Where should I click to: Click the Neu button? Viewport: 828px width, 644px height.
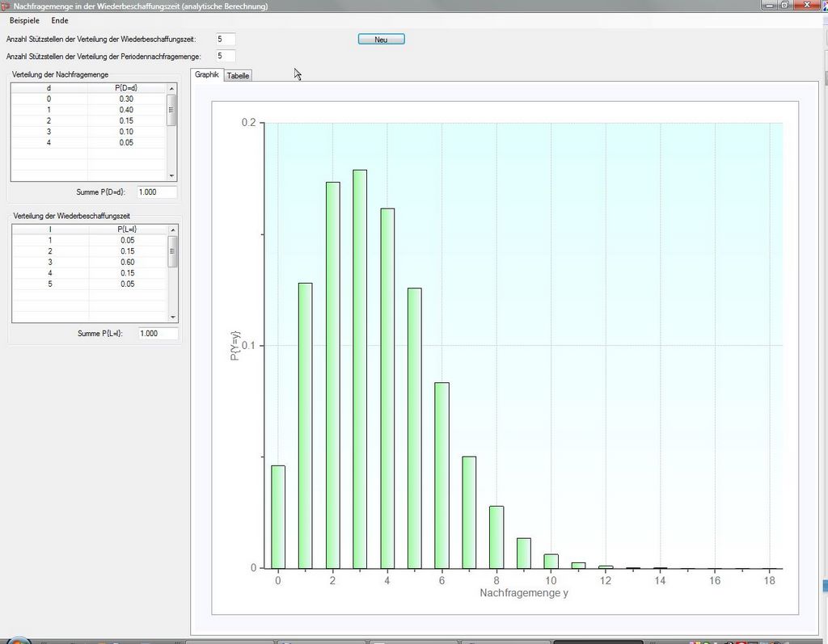(x=381, y=39)
